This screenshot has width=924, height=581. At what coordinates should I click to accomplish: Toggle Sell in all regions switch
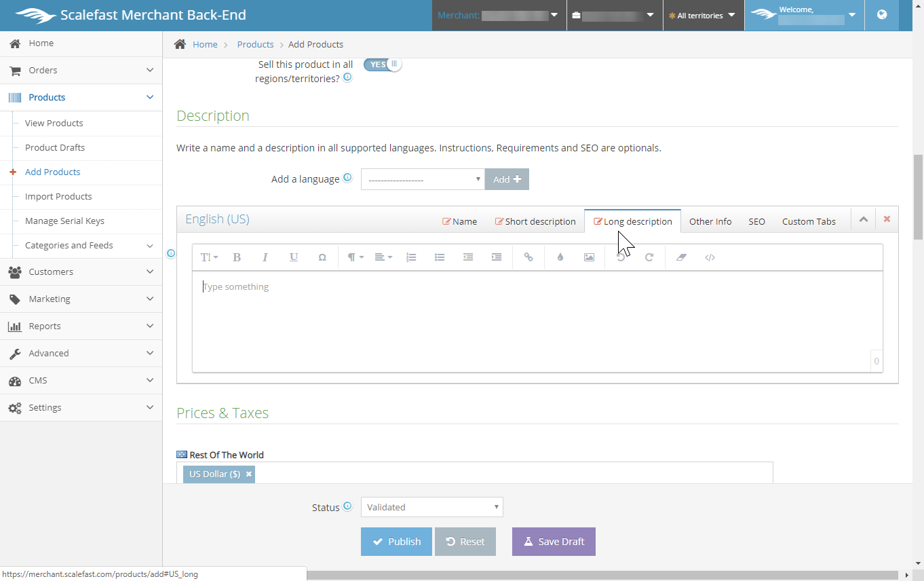click(383, 64)
